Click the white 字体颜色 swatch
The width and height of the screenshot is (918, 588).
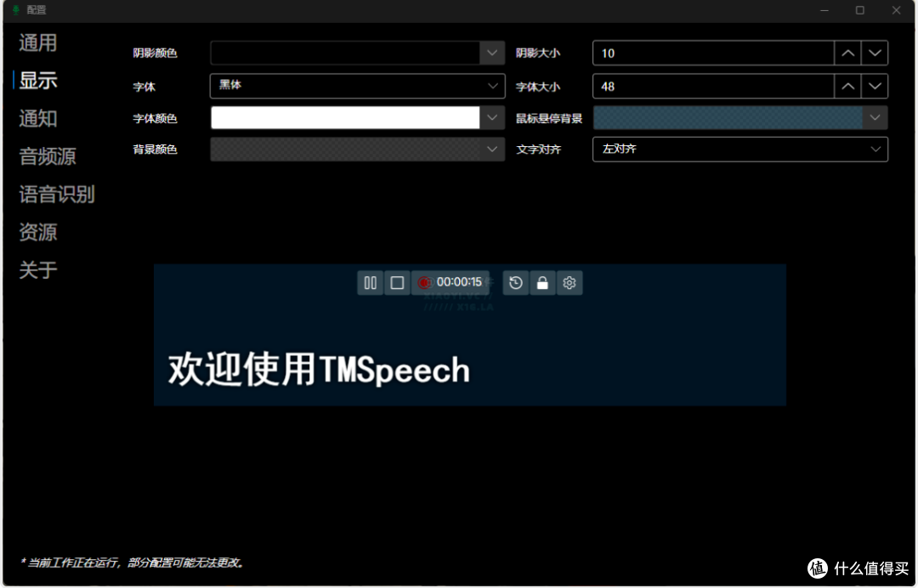[x=345, y=118]
